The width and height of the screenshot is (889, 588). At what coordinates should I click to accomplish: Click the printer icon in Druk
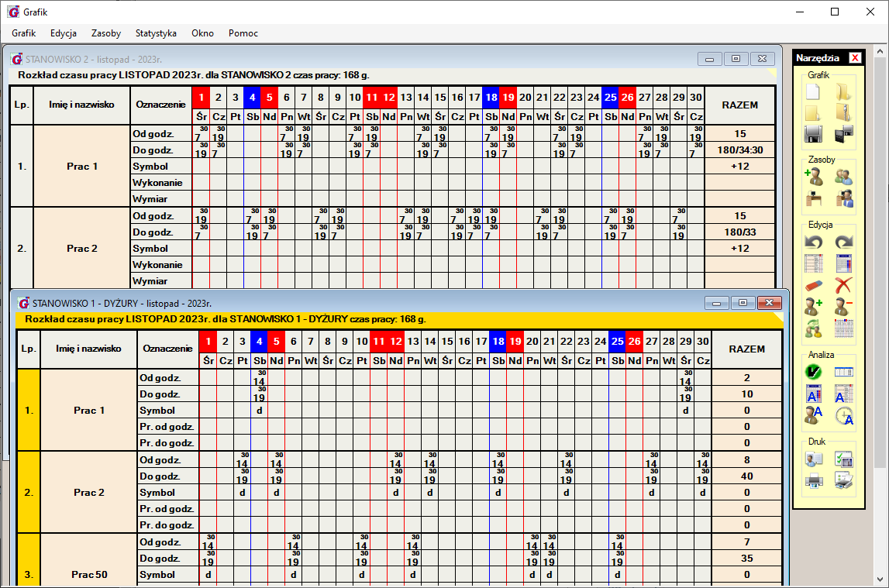(813, 481)
